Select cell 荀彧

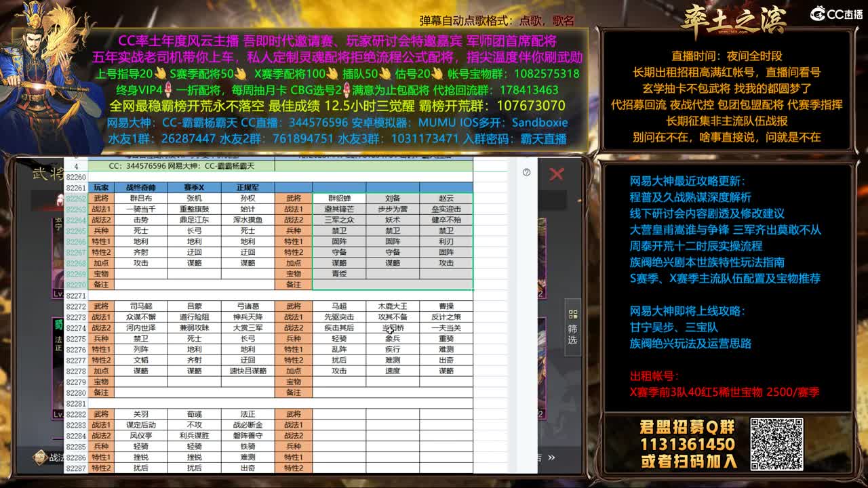point(194,413)
